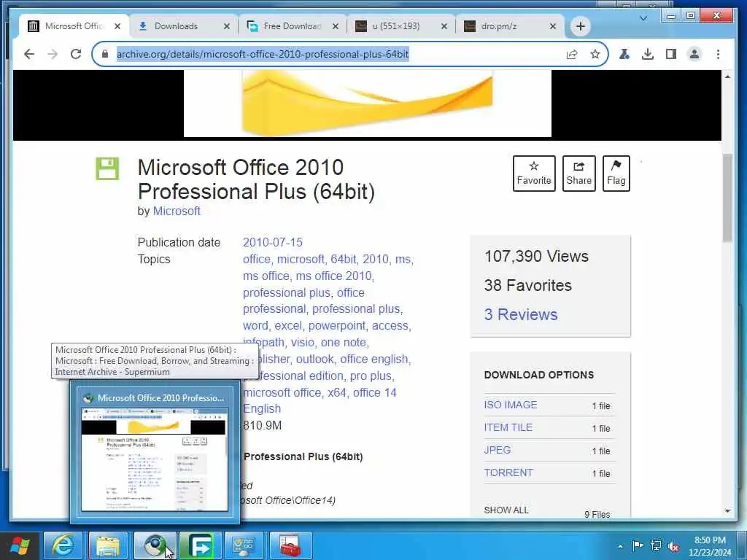View site info via the lock icon
747x560 pixels.
coord(105,54)
